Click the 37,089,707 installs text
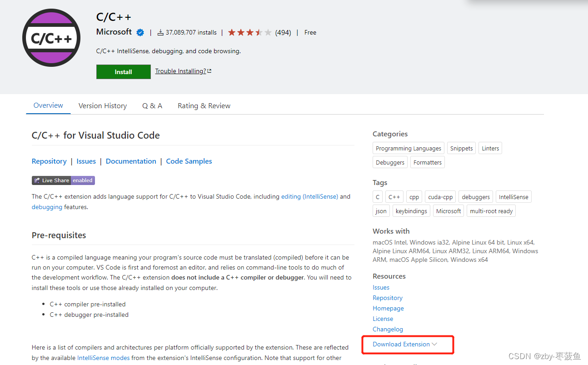Image resolution: width=588 pixels, height=365 pixels. pos(191,32)
